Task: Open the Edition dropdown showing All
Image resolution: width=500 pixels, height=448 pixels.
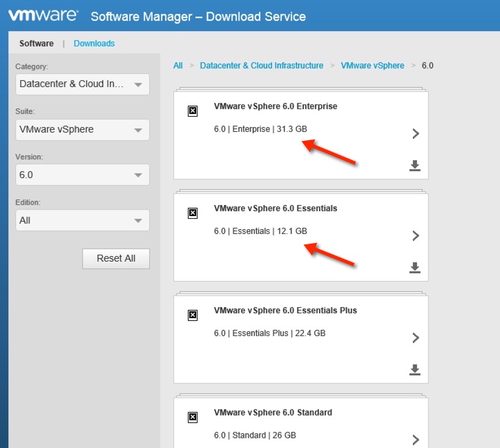Action: point(82,220)
